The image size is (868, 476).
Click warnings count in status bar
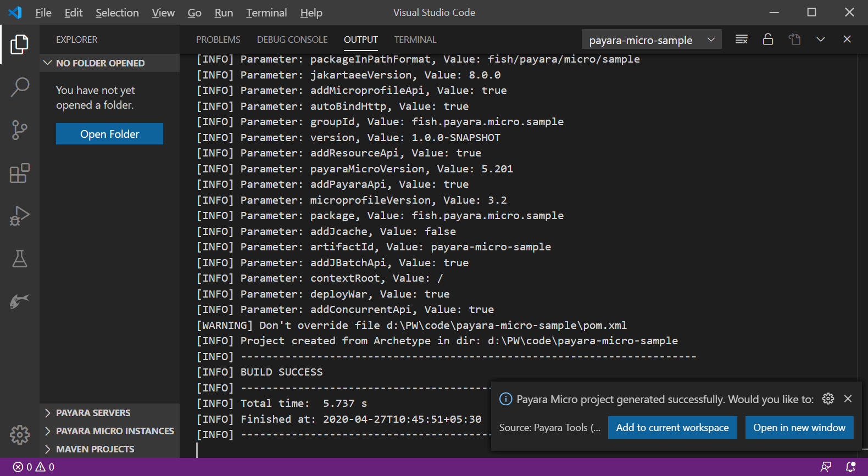point(45,467)
